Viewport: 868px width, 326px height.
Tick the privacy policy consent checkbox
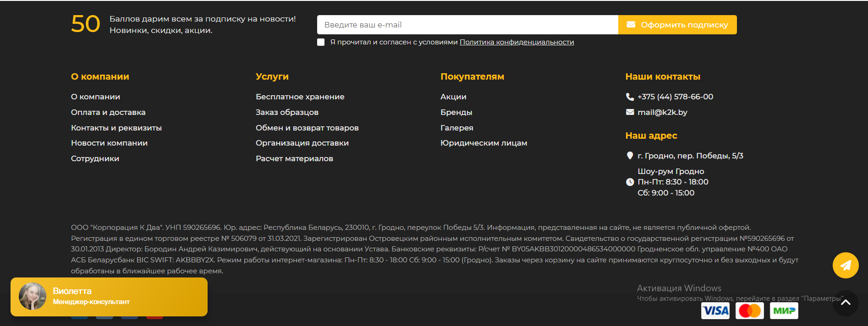321,42
